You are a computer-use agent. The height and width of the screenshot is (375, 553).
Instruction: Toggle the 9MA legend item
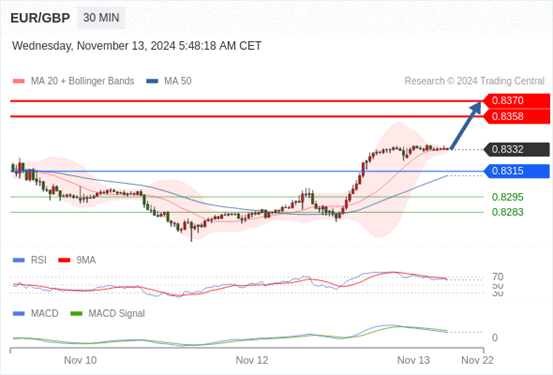pyautogui.click(x=77, y=260)
